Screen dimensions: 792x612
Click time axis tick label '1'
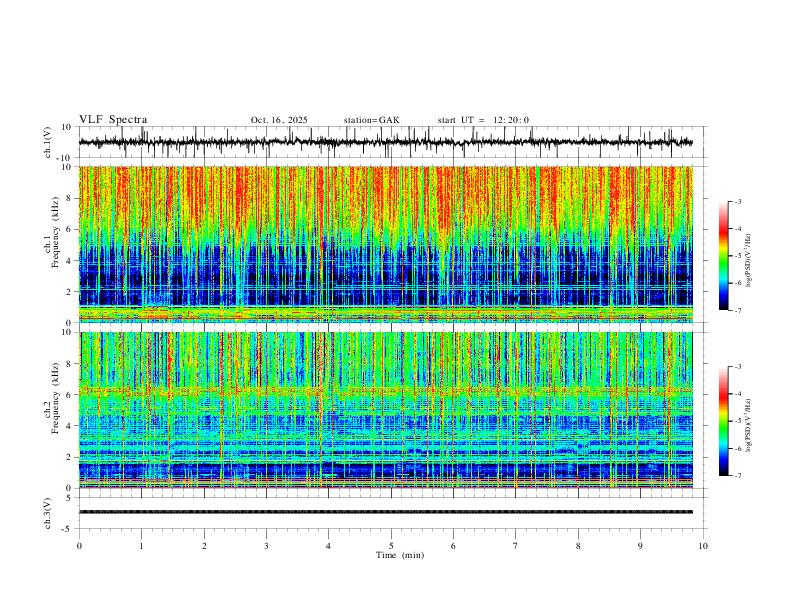(x=141, y=546)
